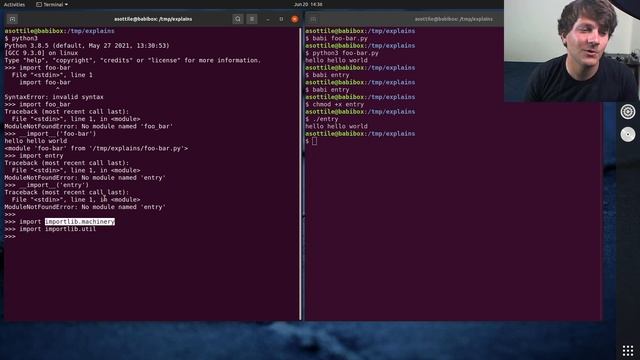Click the left terminal vertical scrollbar
This screenshot has width=640, height=360.
coord(300,173)
